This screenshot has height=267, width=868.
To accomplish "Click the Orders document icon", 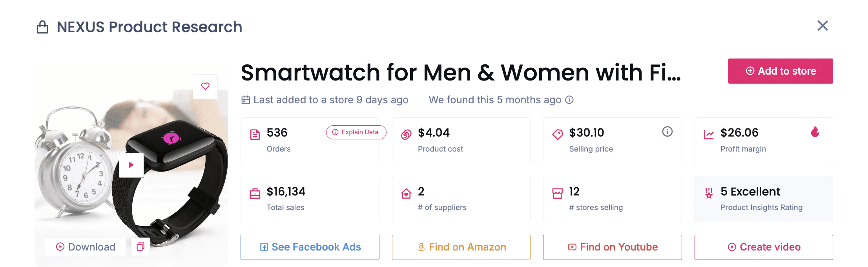I will coord(255,135).
